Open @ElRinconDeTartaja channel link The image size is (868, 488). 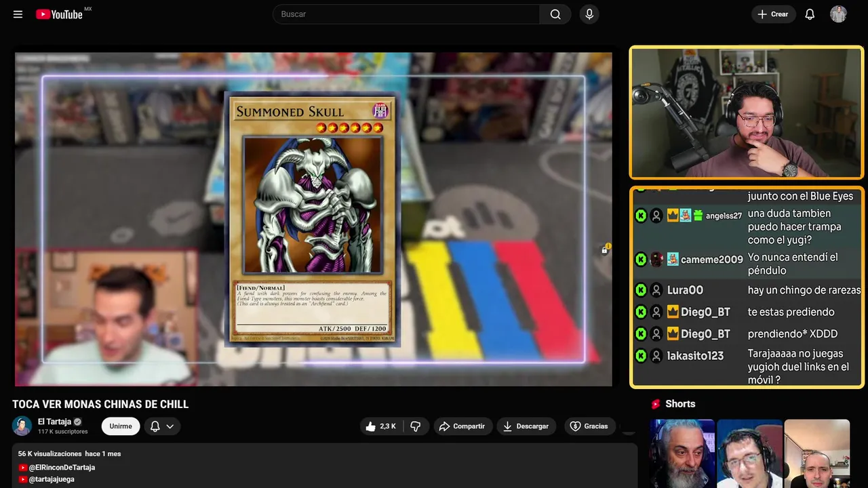[62, 468]
